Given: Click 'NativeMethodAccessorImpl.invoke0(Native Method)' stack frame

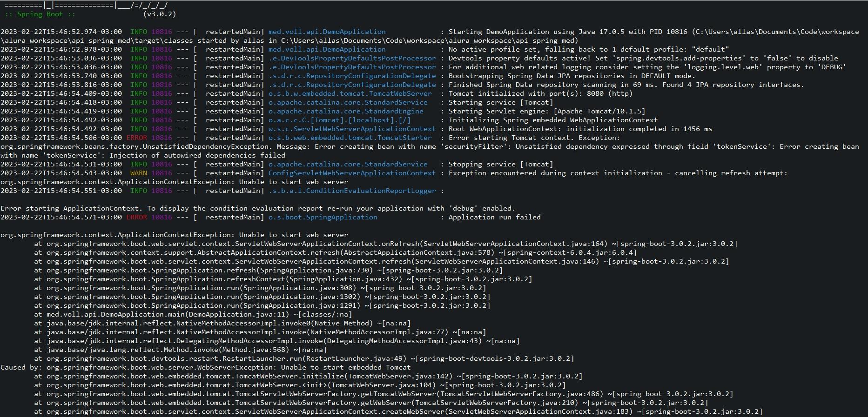Looking at the screenshot, I should coord(222,323).
